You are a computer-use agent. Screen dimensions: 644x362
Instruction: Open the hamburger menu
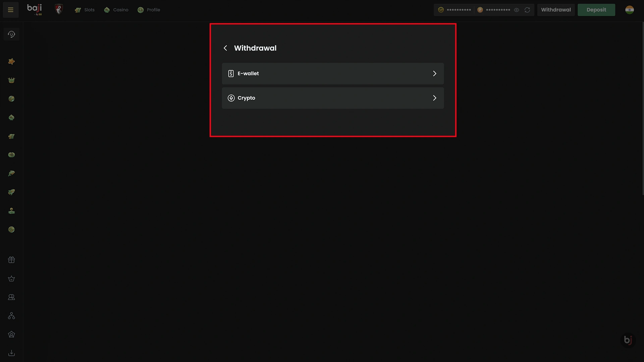(10, 10)
